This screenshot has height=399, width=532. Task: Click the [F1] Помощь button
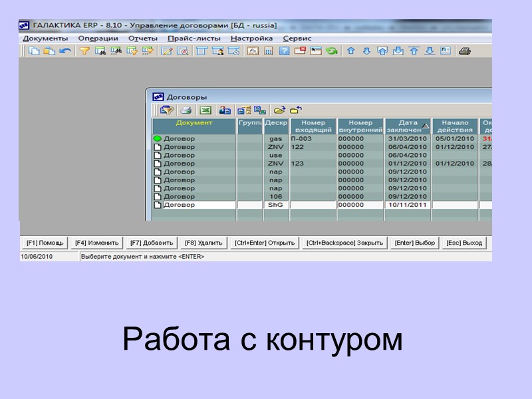45,243
